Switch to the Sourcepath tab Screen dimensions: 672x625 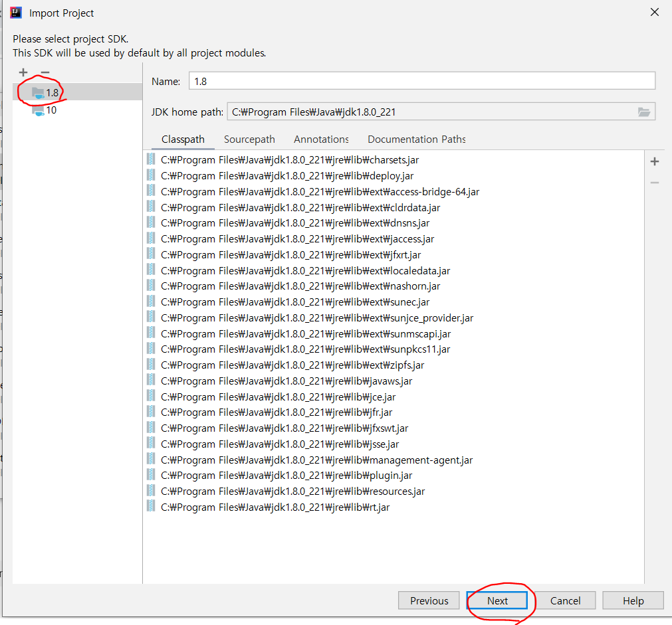coord(249,139)
